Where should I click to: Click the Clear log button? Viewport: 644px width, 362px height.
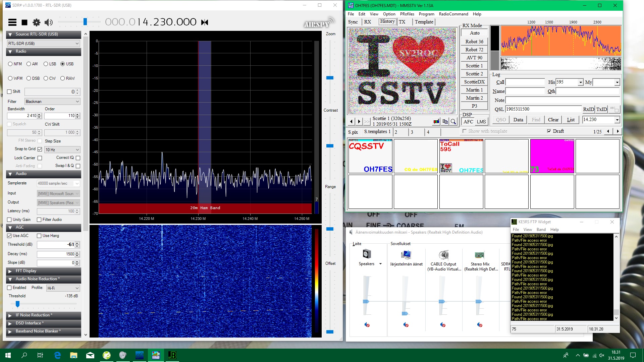pos(553,120)
